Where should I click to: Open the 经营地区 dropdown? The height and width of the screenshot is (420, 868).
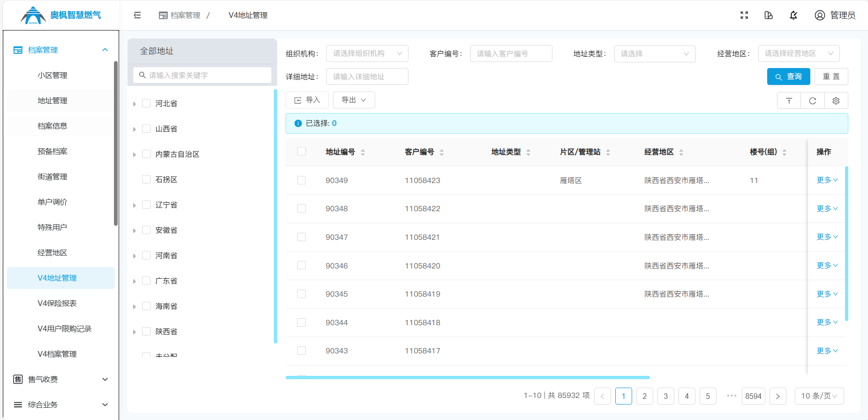click(799, 53)
